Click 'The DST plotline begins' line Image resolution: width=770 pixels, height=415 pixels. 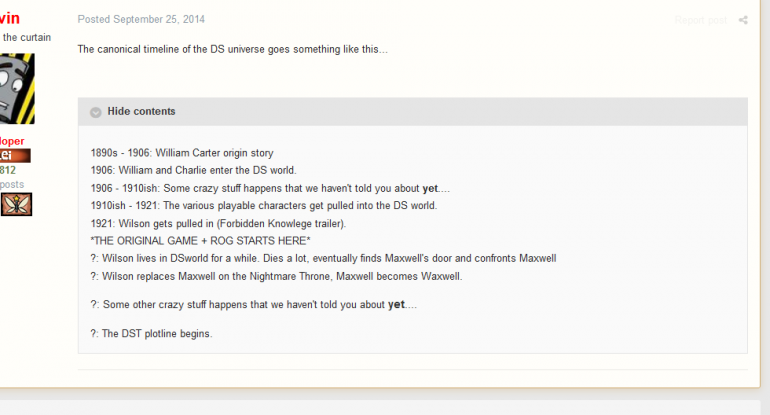coord(151,333)
